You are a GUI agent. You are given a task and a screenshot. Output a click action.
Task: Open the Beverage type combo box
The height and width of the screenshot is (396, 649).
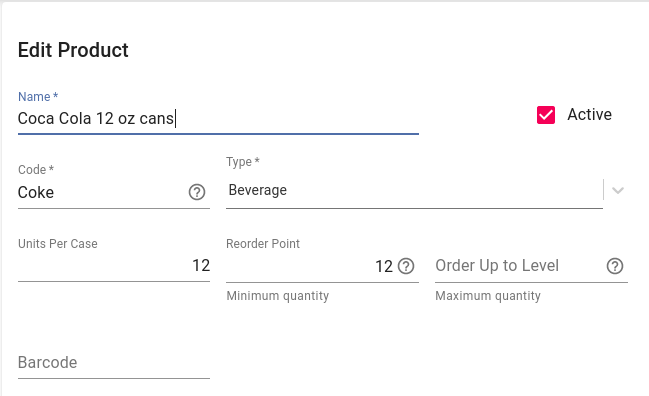coord(414,190)
